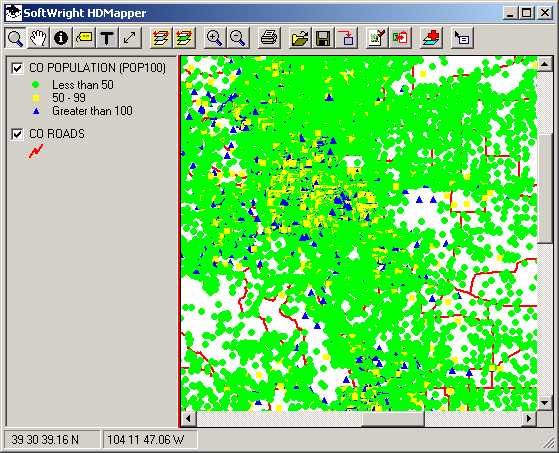
Task: Click the vertical scrollbar up arrow
Action: pos(544,65)
